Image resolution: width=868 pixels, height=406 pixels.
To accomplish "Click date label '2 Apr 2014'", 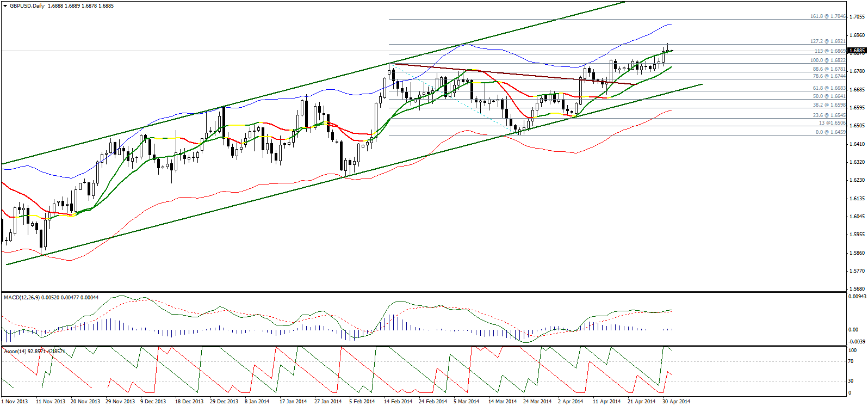I will tap(571, 402).
